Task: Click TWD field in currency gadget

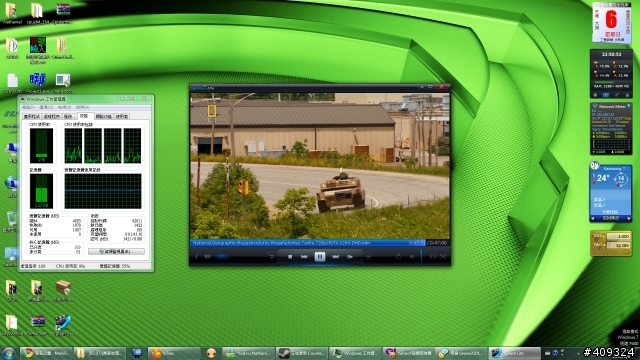Action: (618, 245)
